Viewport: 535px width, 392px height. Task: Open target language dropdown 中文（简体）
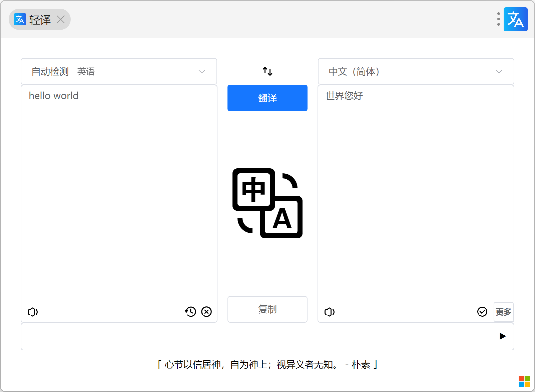416,71
